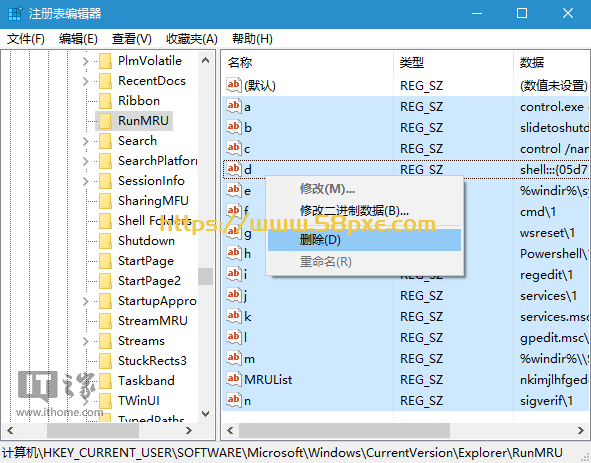Select the StreamMRU key in tree
591x463 pixels.
tap(153, 320)
